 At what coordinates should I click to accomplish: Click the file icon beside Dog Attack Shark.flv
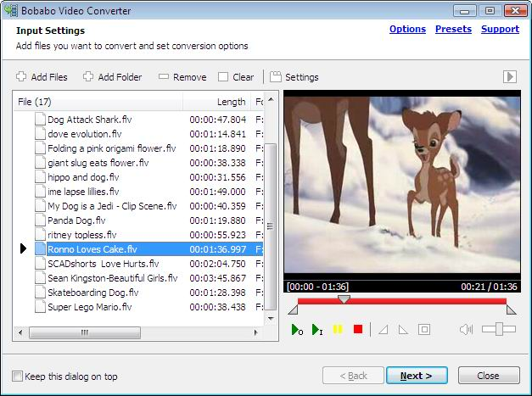pos(40,120)
